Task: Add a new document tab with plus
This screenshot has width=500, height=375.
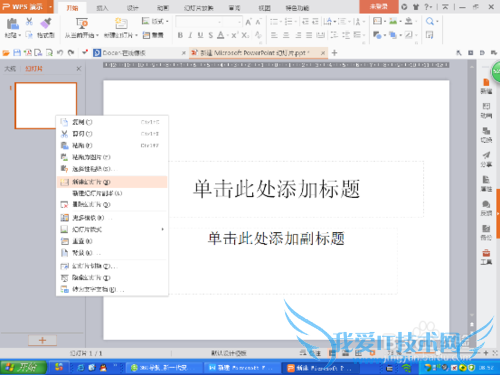Action: pos(334,53)
